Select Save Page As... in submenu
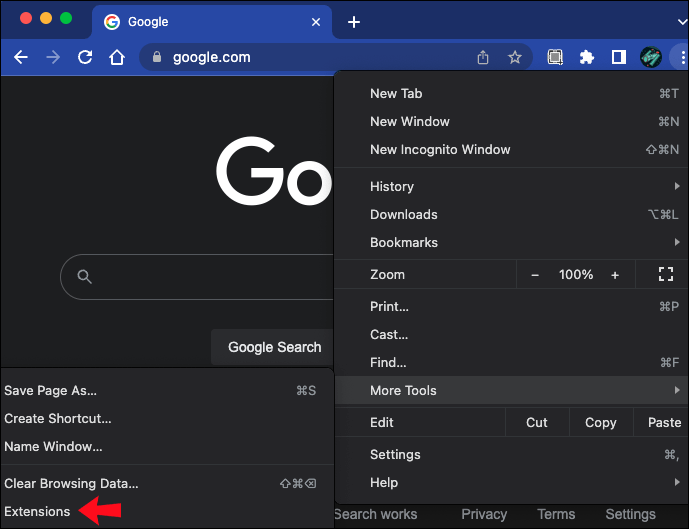Screen dimensions: 689x529 pos(167,391)
